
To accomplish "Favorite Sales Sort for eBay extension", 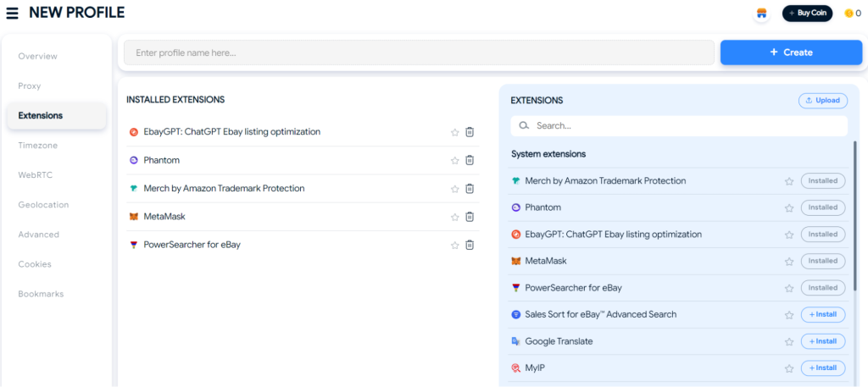I will coord(789,314).
